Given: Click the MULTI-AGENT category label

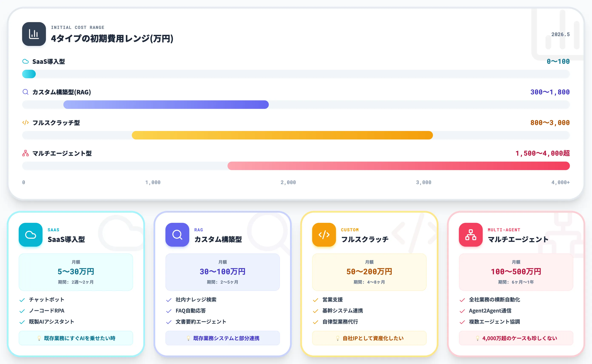Looking at the screenshot, I should point(504,230).
